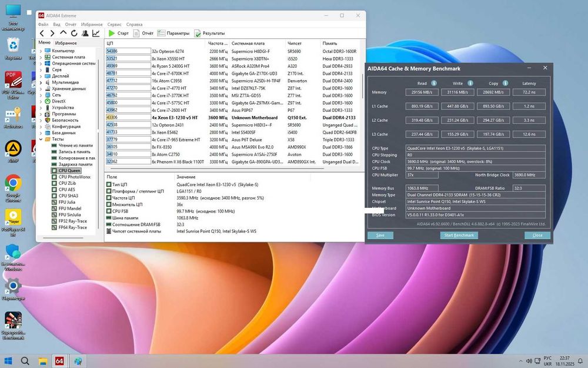This screenshot has height=368, width=588.
Task: Select Запись в память test in tree
Action: pos(71,152)
